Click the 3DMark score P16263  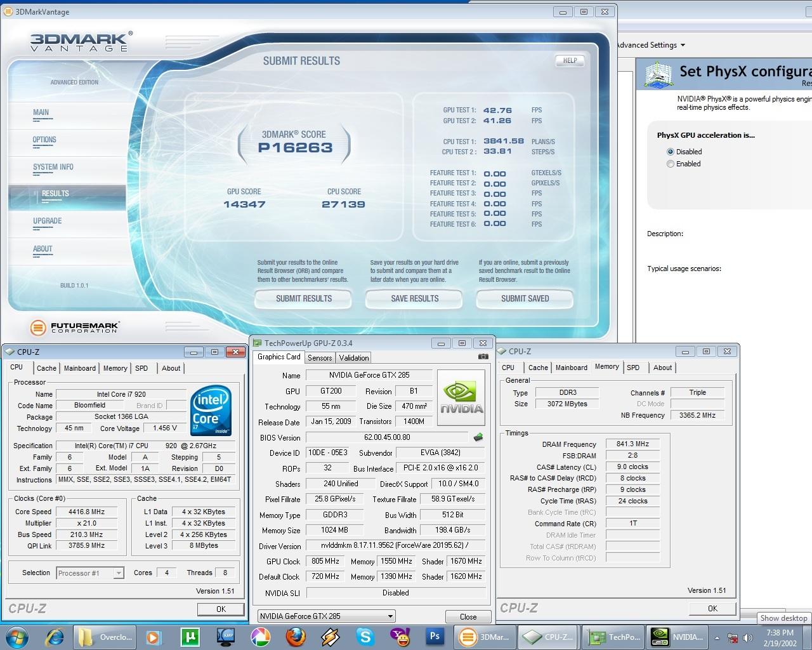[x=295, y=147]
